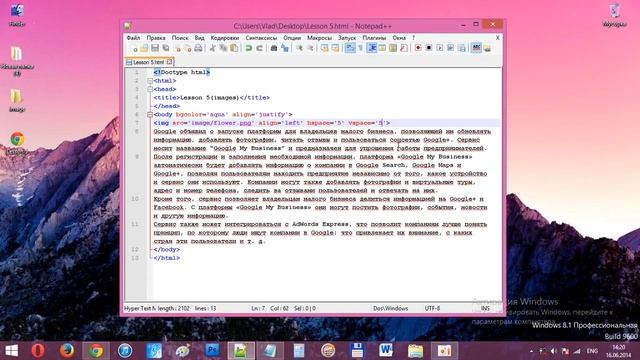Toggle synchronized vertical scrolling
Image resolution: width=640 pixels, height=360 pixels.
click(324, 48)
